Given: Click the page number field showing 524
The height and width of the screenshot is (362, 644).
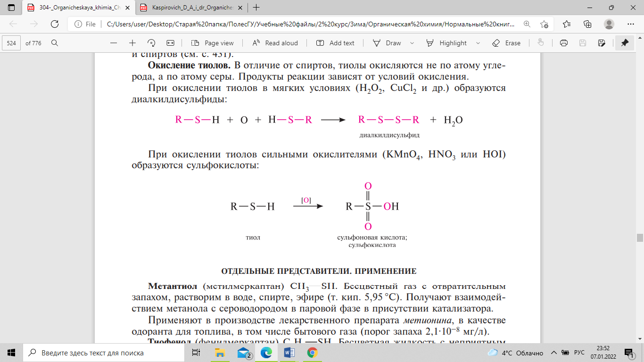Looking at the screenshot, I should (x=12, y=43).
